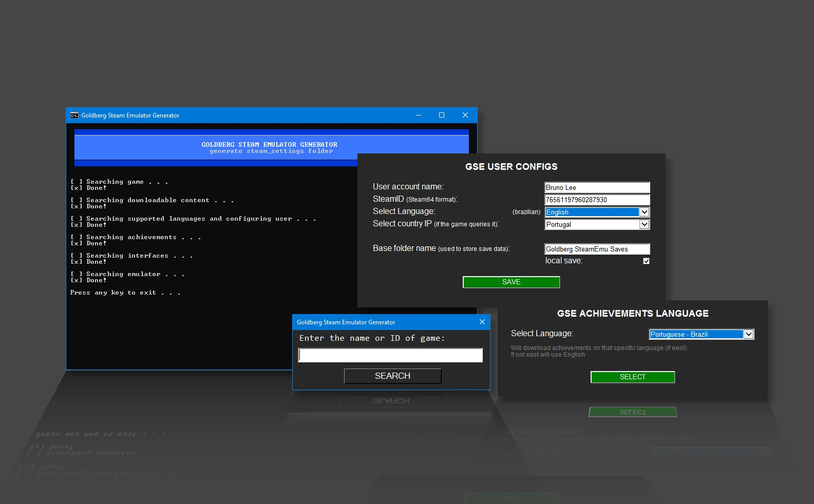Click the SEARCH button
This screenshot has width=814, height=504.
(392, 376)
